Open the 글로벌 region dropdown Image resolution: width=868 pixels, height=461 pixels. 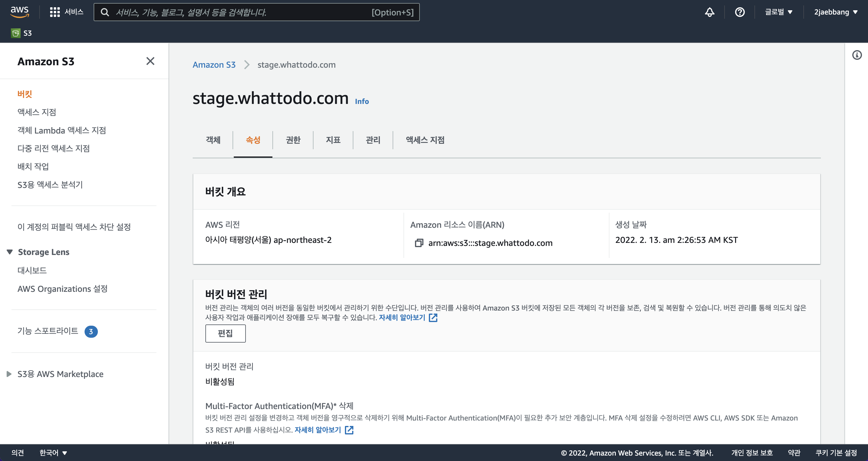778,12
